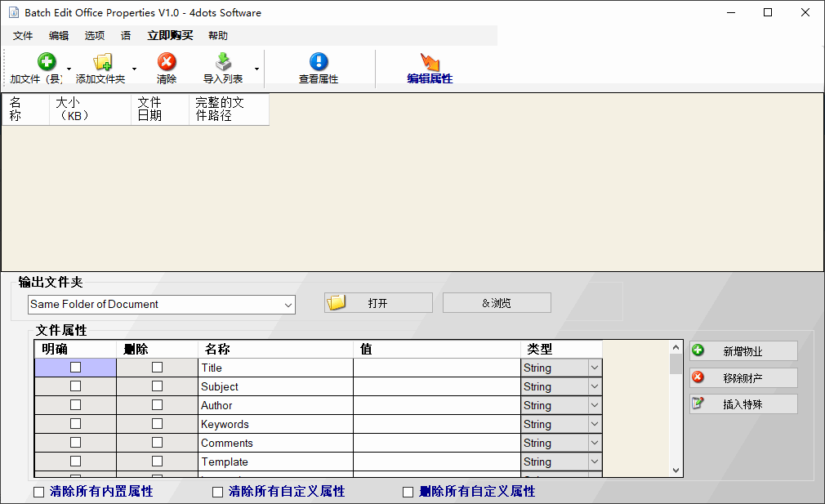Open View Properties (查看属性) blue icon
Image resolution: width=825 pixels, height=504 pixels.
(x=319, y=61)
